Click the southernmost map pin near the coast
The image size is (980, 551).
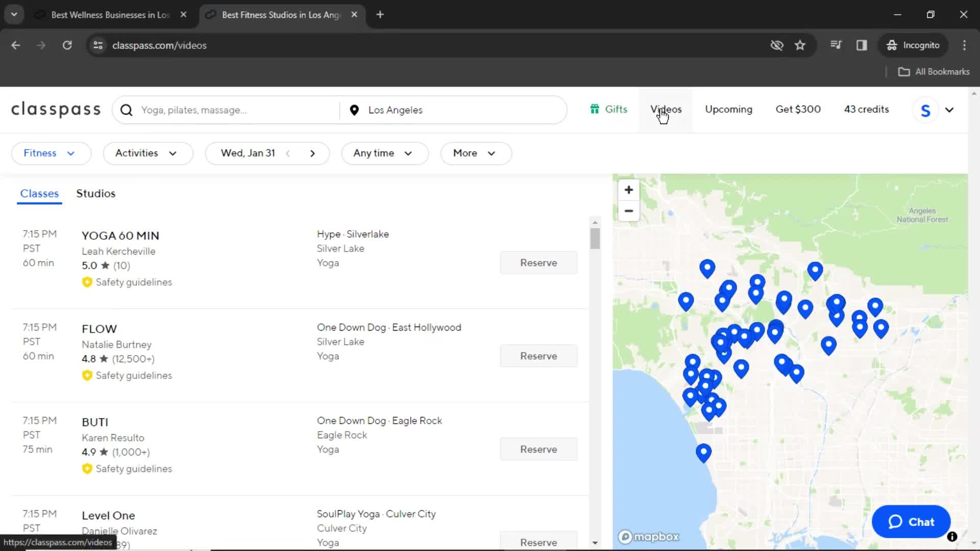click(703, 453)
